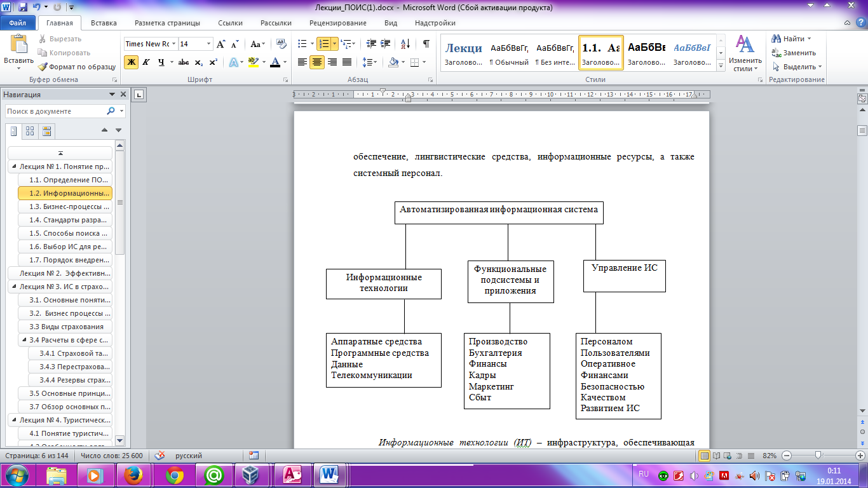Image resolution: width=868 pixels, height=488 pixels.
Task: Open Файл tab
Action: (17, 23)
